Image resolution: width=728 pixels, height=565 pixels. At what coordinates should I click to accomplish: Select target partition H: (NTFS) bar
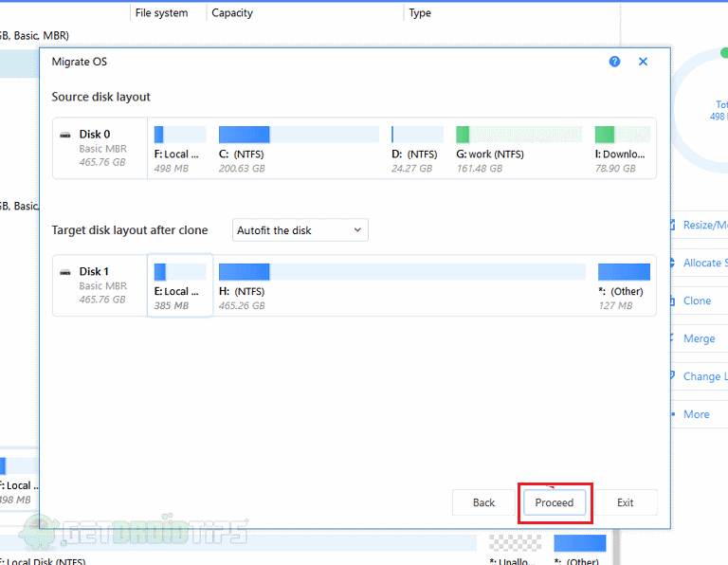coord(402,272)
